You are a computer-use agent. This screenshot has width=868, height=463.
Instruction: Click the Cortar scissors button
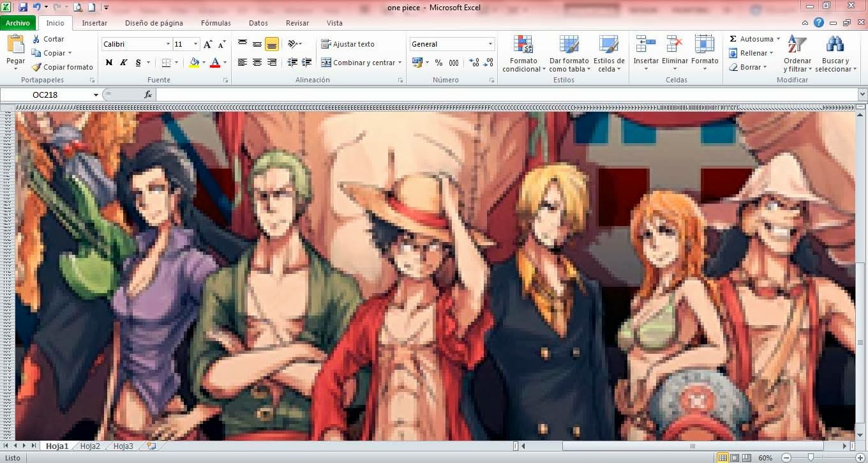tap(48, 39)
